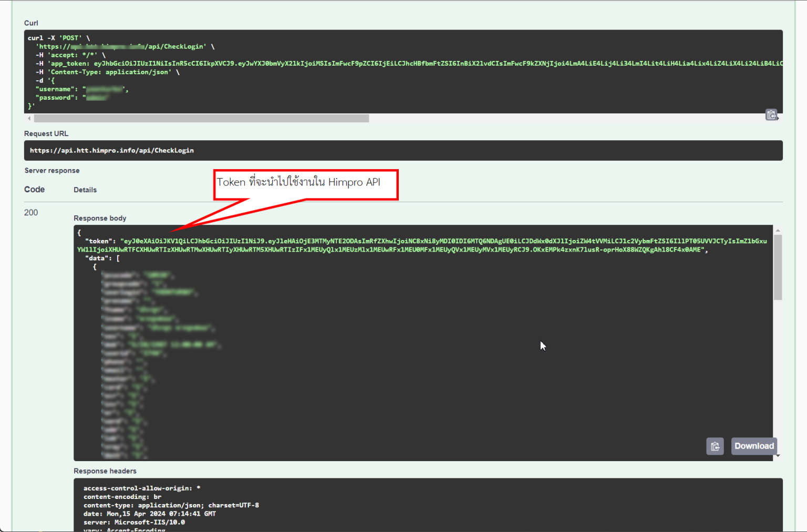Click the Response body label
Viewport: 807px width, 532px height.
pyautogui.click(x=100, y=218)
